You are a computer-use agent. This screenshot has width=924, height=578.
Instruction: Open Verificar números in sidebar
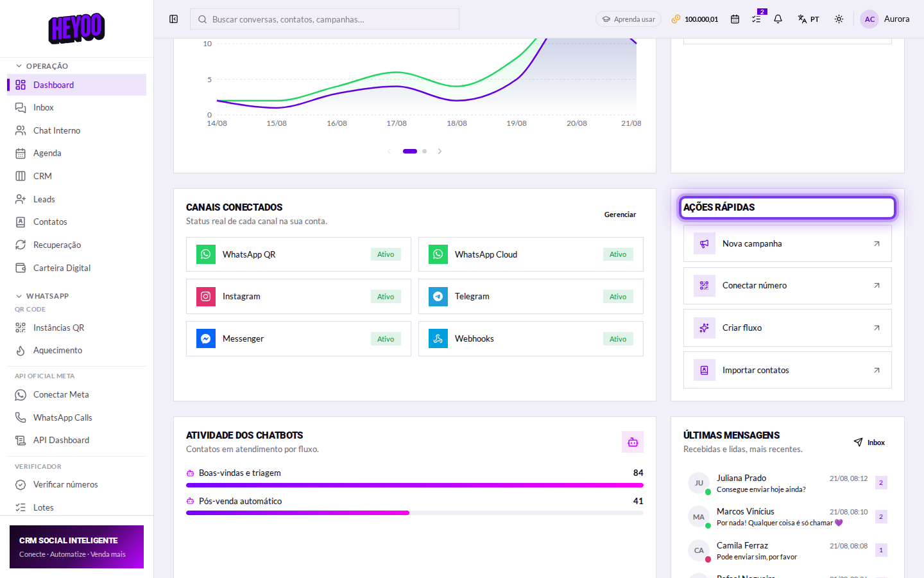(x=77, y=485)
